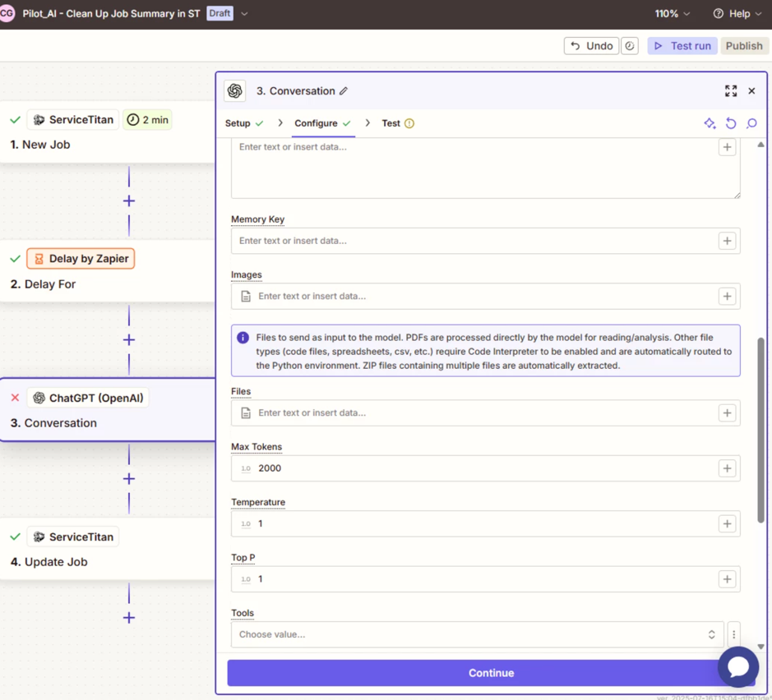772x700 pixels.
Task: Click the info icon in Files notice
Action: point(243,338)
